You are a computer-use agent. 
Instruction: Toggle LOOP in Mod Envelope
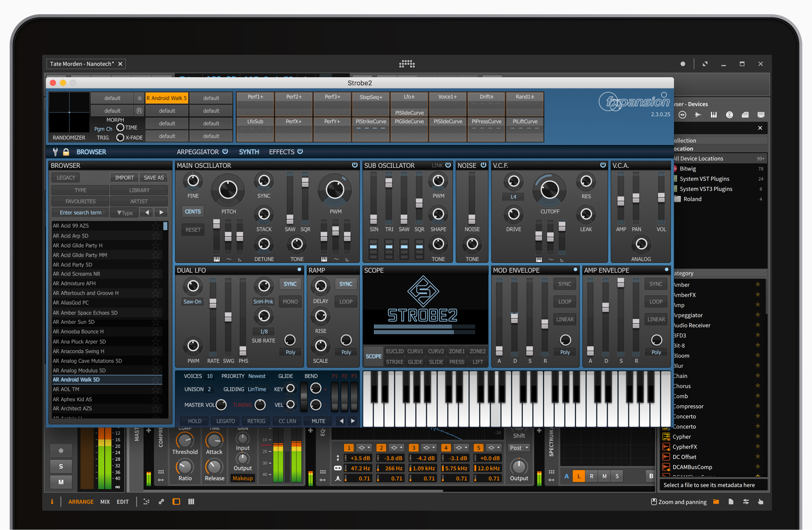pos(565,302)
